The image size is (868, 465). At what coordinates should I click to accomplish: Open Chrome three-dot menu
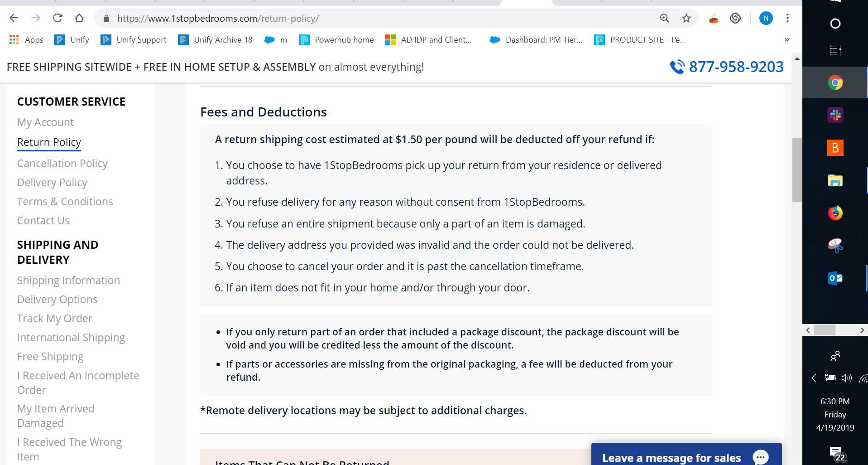[787, 18]
